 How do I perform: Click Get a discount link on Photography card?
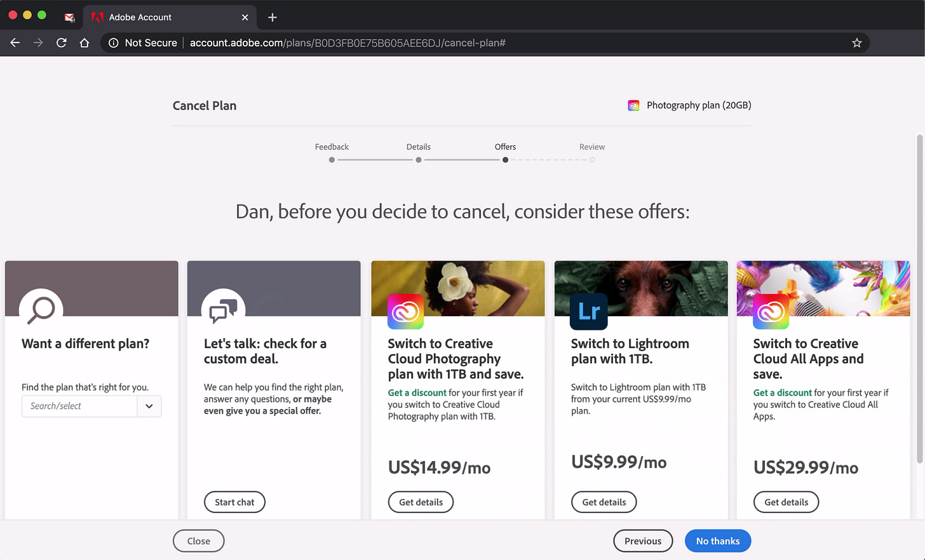coord(417,393)
